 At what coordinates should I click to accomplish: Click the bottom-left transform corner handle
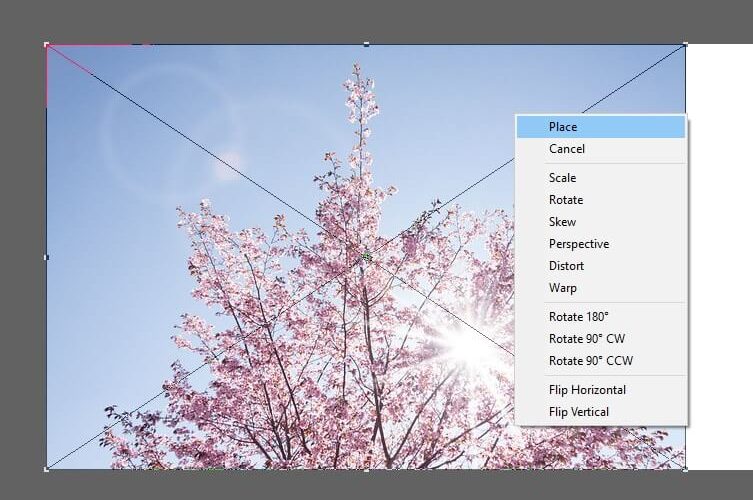47,469
